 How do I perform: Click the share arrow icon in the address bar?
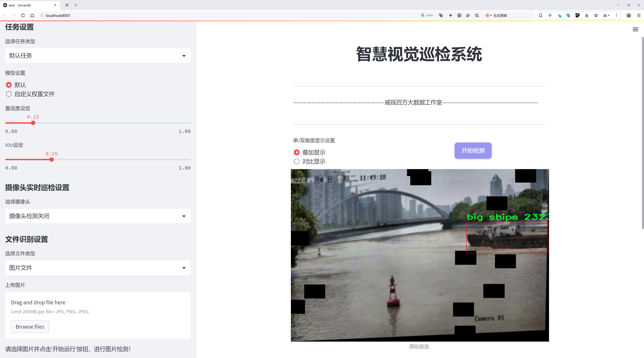[468, 16]
